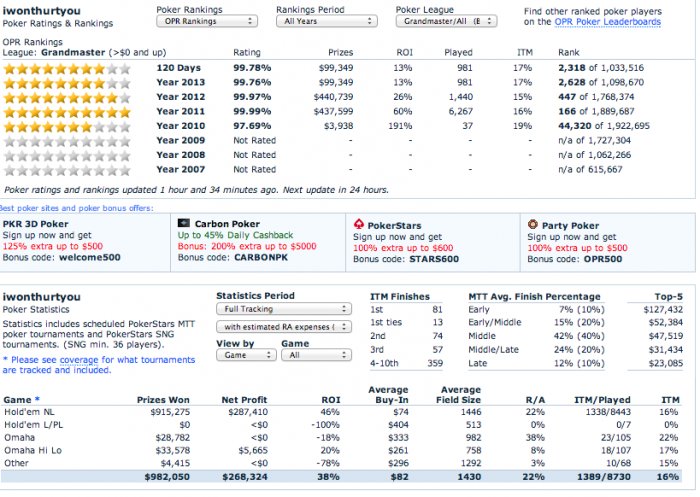Open the estimated RA expenses dropdown

[284, 327]
